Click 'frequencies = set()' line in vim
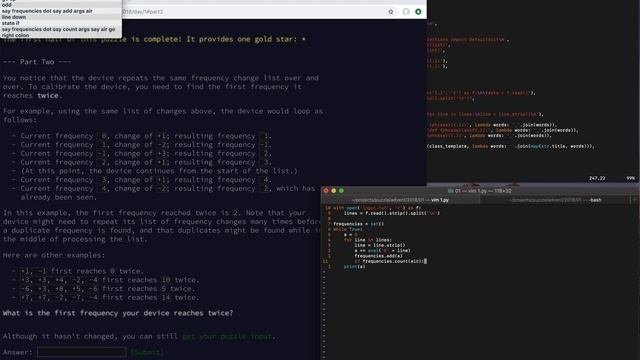Viewport: 640px width, 360px height. (x=358, y=224)
